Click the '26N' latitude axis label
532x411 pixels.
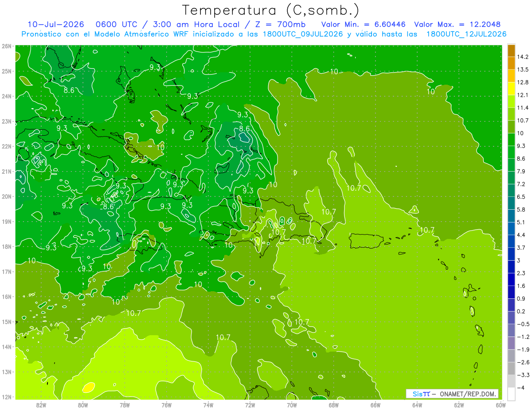point(6,46)
